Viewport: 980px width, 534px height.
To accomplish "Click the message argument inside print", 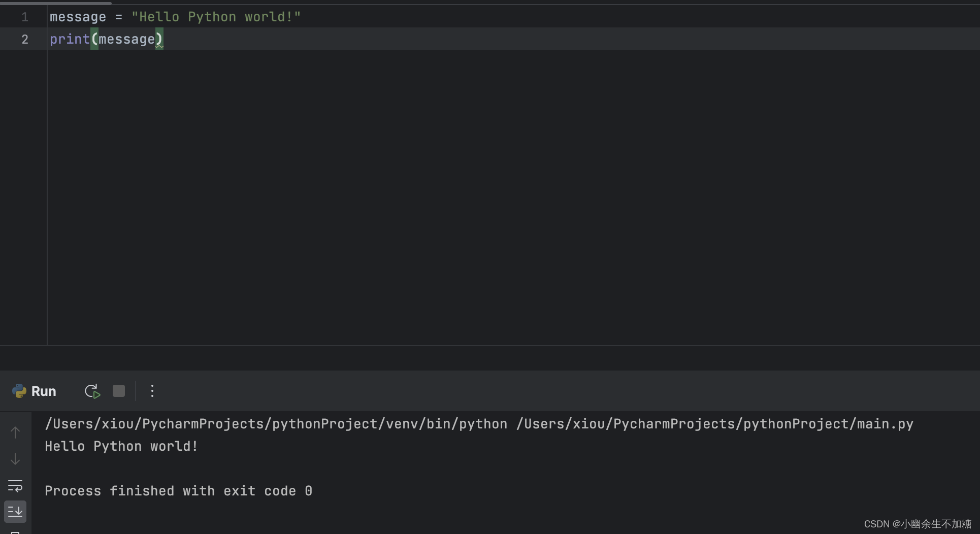I will 126,39.
